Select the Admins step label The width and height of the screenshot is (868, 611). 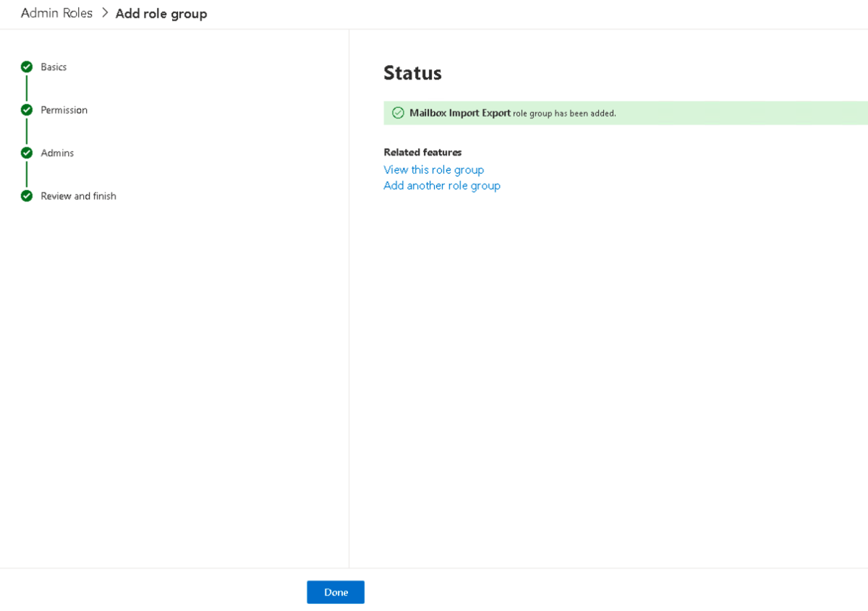(57, 153)
